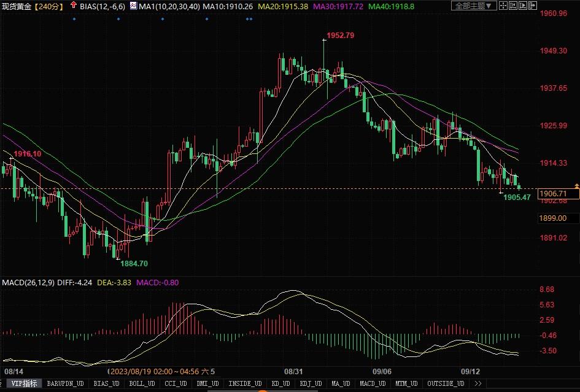580x392 pixels.
Task: Open the 全部主题 dropdown
Action: [x=474, y=6]
